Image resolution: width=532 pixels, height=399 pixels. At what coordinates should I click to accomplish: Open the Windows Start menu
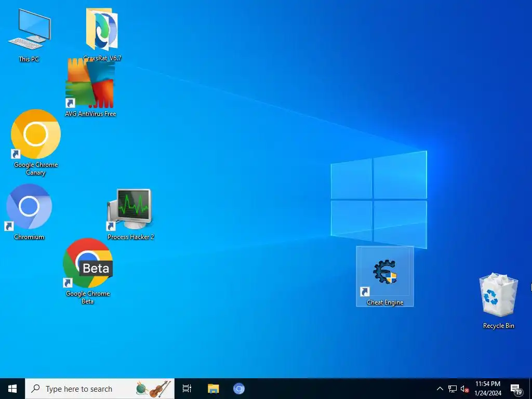(12, 389)
